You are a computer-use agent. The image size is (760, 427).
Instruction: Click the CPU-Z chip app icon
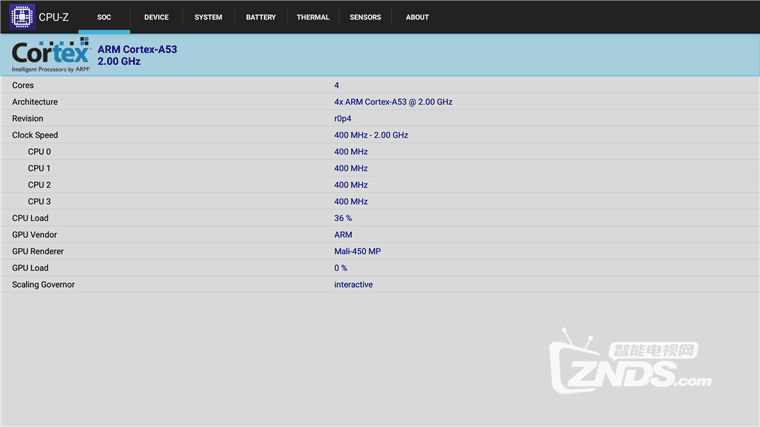[x=22, y=17]
